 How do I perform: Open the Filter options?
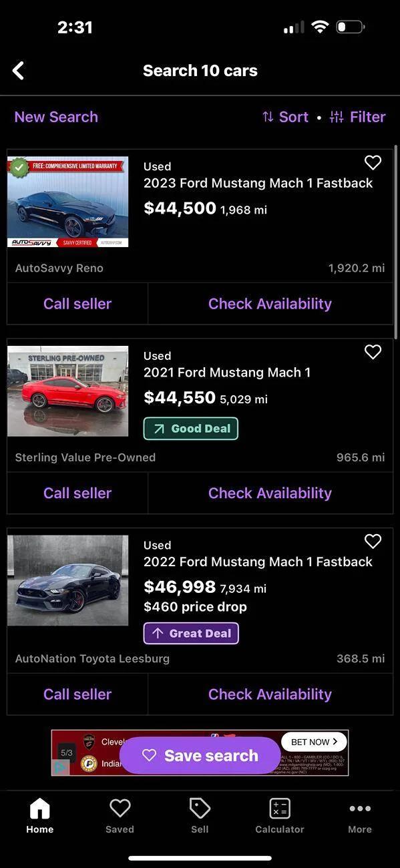(x=358, y=117)
